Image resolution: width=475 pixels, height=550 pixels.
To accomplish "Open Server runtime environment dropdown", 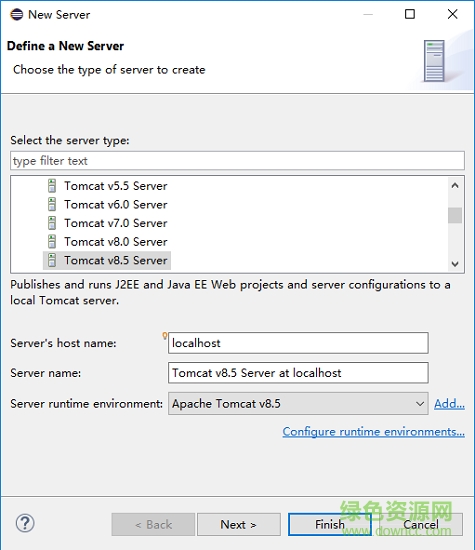I will 298,403.
